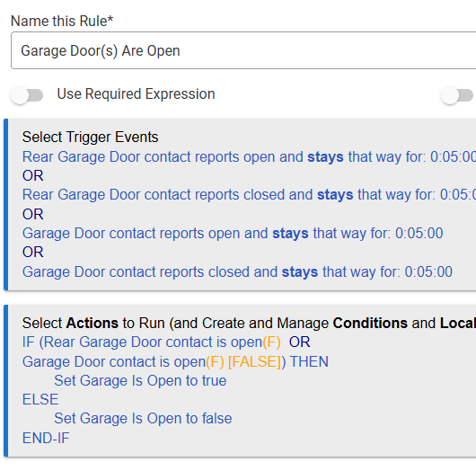Toggle the switch at the right edge of the row
This screenshot has height=471, width=476.
[x=457, y=95]
